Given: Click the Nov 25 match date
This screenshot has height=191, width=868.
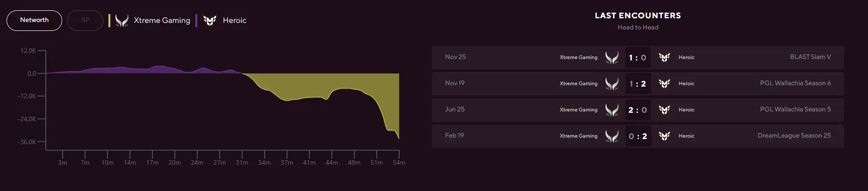Looking at the screenshot, I should pyautogui.click(x=455, y=57).
